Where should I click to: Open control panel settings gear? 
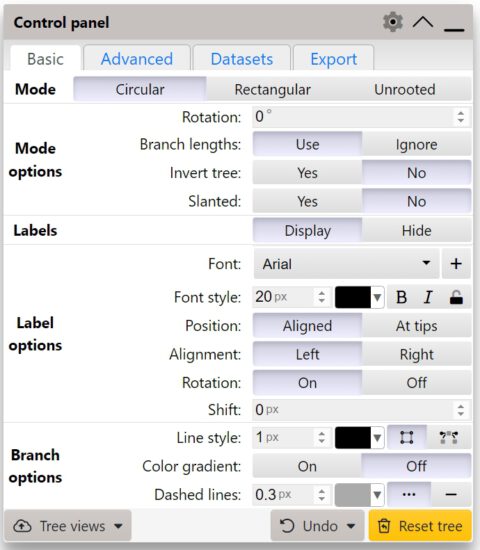pos(393,22)
